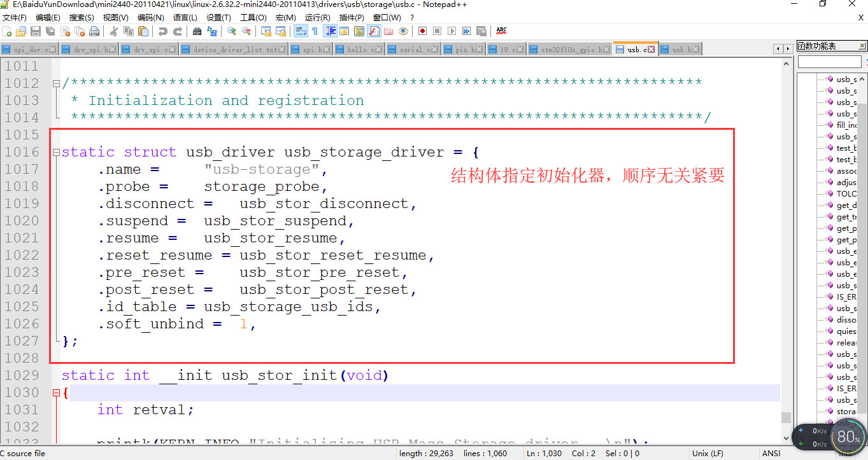Click the Open file toolbar icon
868x460 pixels.
pyautogui.click(x=20, y=31)
